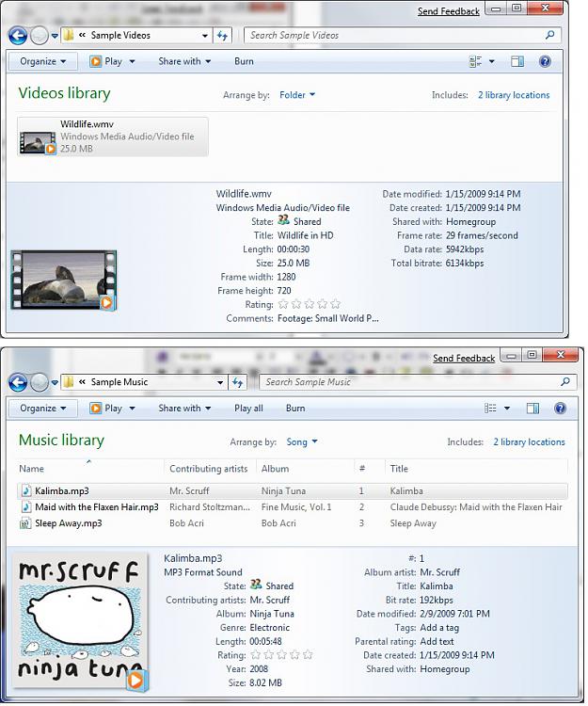Expand Play options arrow in Videos window
588x706 pixels.
133,61
